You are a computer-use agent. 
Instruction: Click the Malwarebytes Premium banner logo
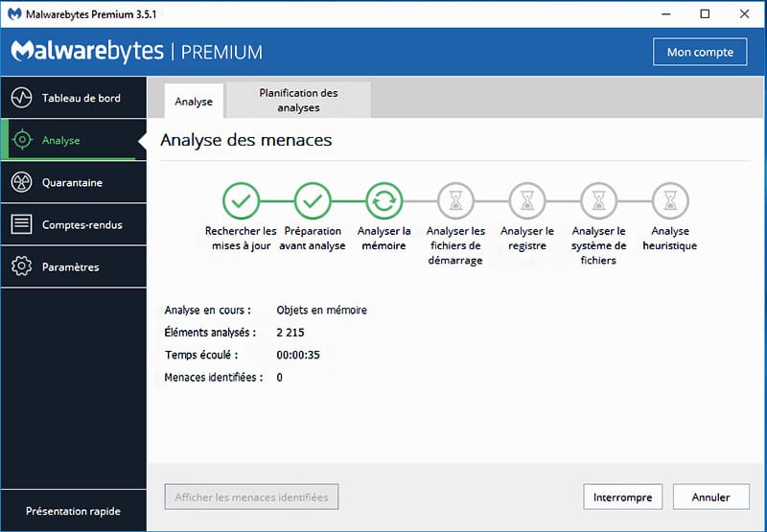[x=136, y=52]
